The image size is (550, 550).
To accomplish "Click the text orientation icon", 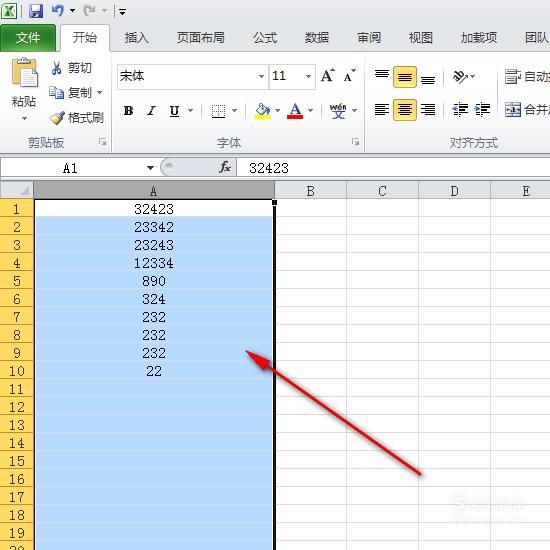I will [x=460, y=76].
